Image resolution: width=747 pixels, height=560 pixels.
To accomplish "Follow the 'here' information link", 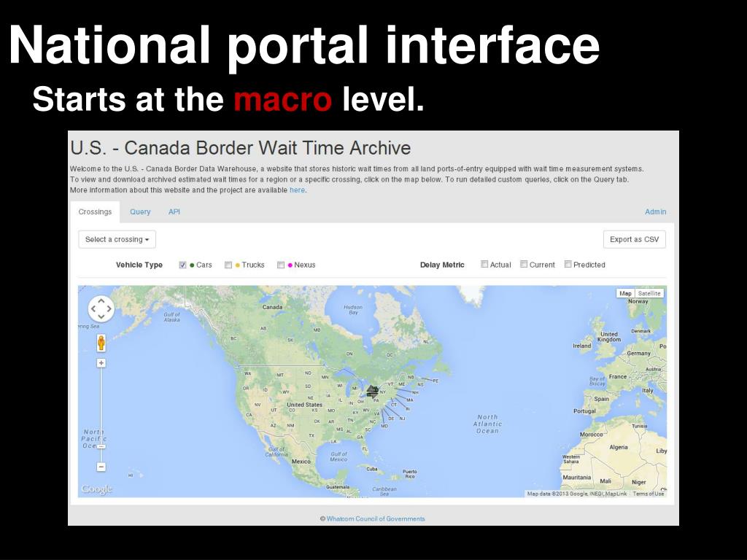I will (x=297, y=190).
